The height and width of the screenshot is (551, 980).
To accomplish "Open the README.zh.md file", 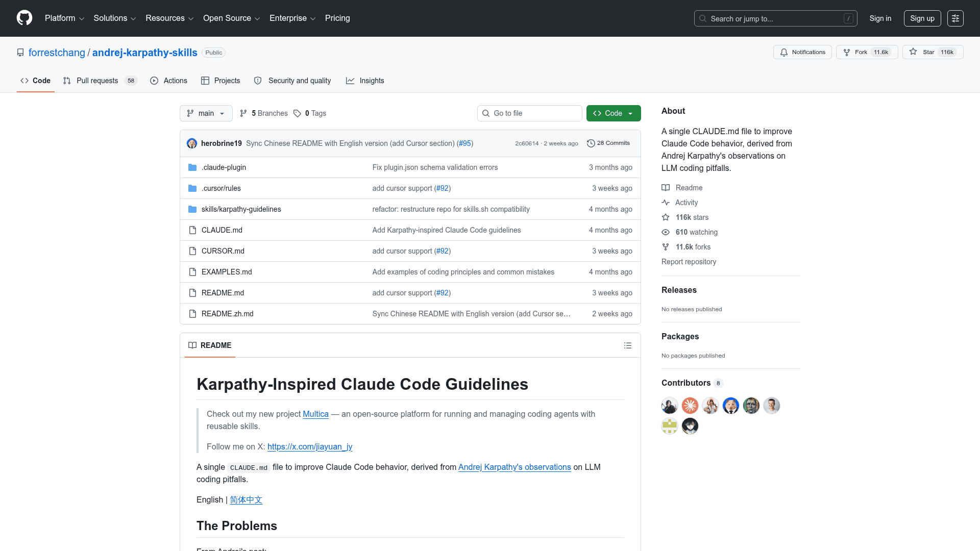I will 228,314.
